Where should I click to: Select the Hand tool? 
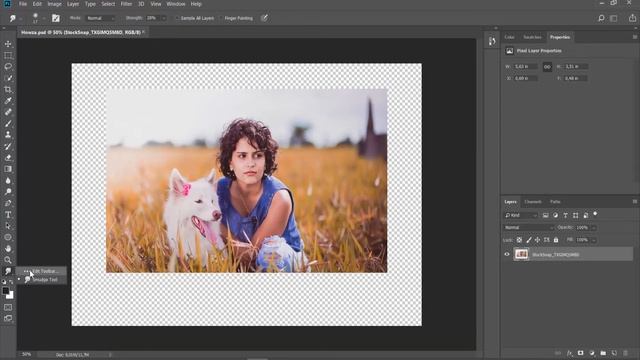point(8,249)
